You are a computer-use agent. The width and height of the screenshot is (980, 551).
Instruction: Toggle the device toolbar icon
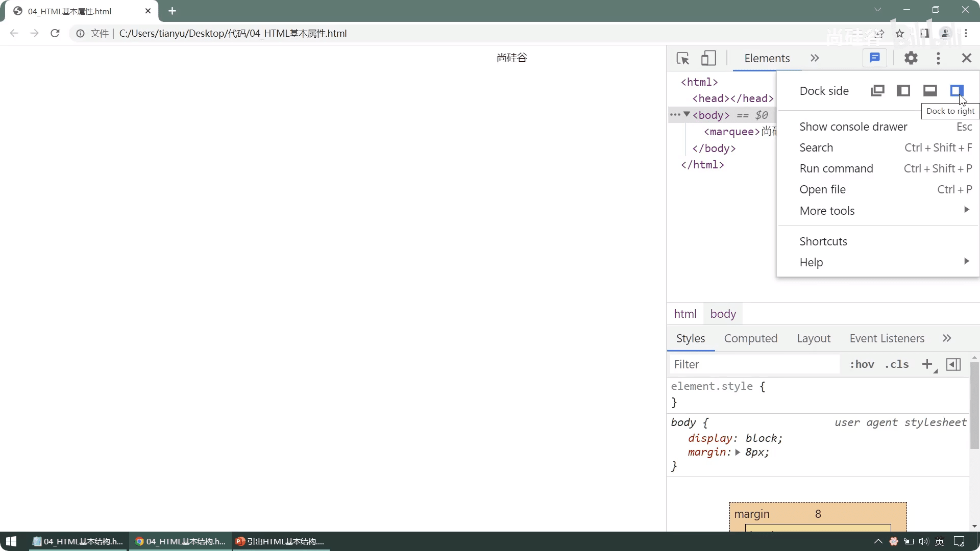(708, 58)
